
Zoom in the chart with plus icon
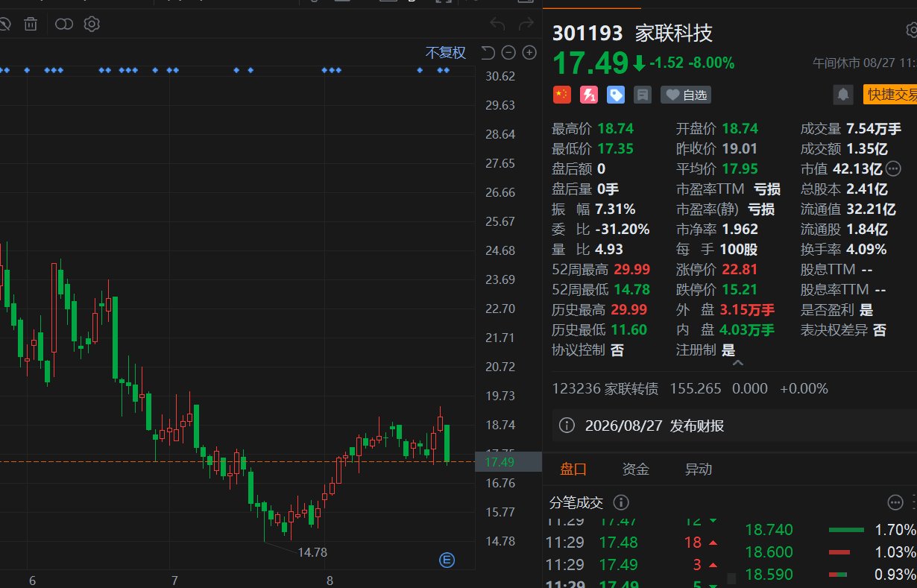[x=529, y=52]
